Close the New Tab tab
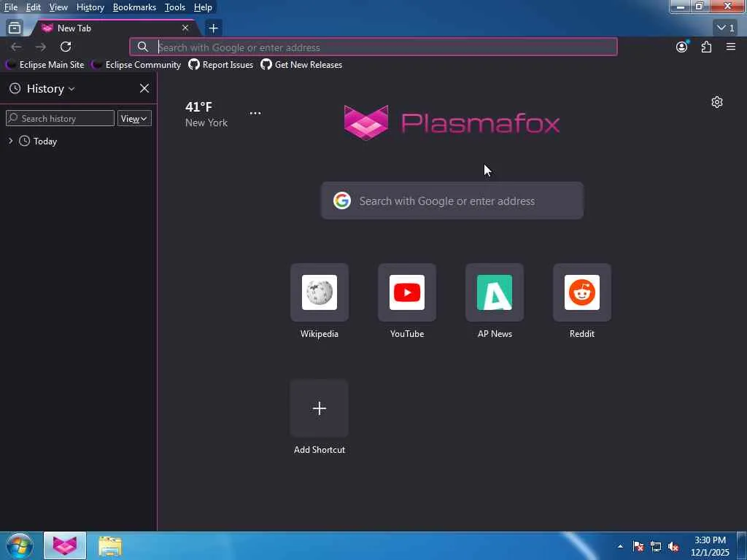747x560 pixels. pyautogui.click(x=185, y=28)
